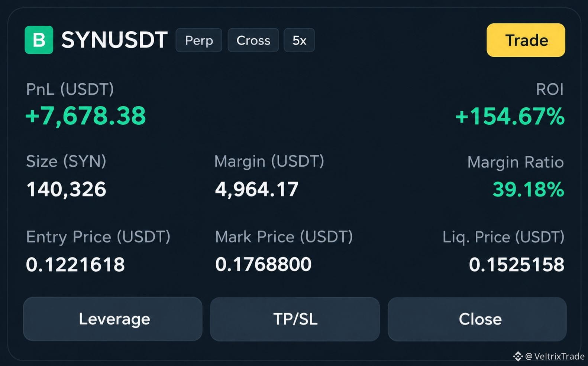Screen dimensions: 588x366
Task: Click Close to close the position
Action: 477,319
